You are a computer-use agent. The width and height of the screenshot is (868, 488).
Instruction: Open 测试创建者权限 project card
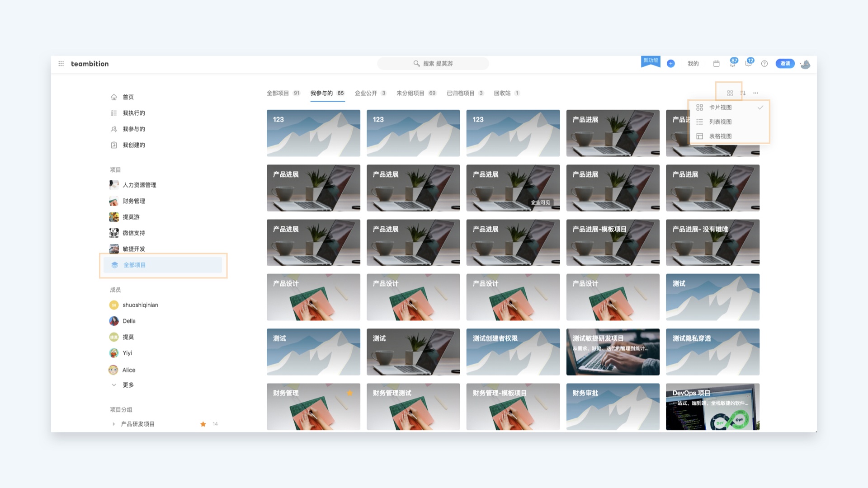[x=513, y=352]
